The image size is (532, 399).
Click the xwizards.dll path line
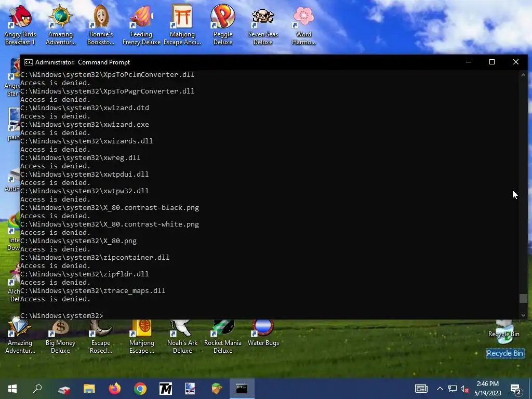click(87, 141)
